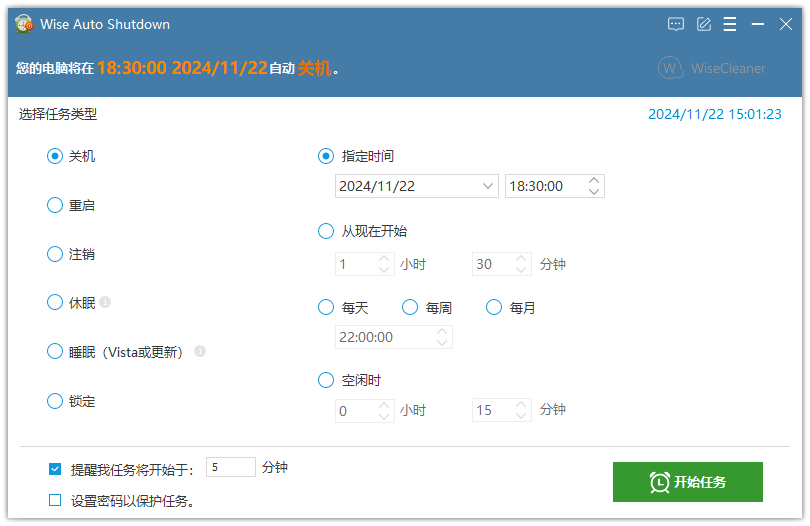The height and width of the screenshot is (526, 810).
Task: Click the current time 2024/11/22 15:01:23
Action: pos(715,114)
